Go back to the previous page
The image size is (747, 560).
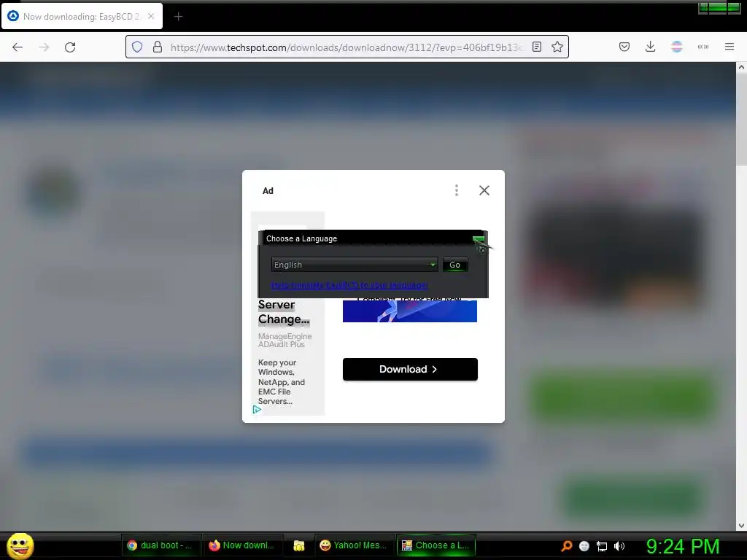point(18,47)
